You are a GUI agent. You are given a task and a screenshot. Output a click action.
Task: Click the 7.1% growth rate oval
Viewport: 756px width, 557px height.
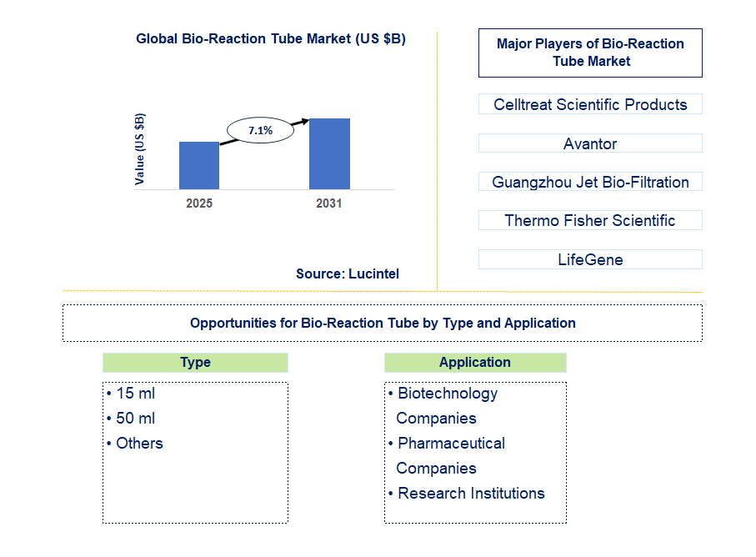pyautogui.click(x=260, y=130)
